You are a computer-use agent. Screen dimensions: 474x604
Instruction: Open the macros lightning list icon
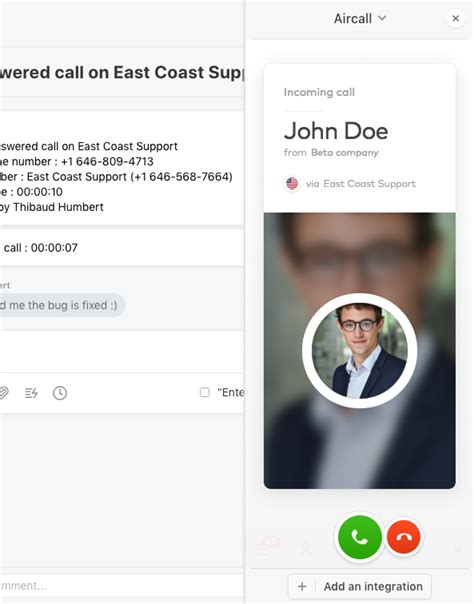coord(31,393)
